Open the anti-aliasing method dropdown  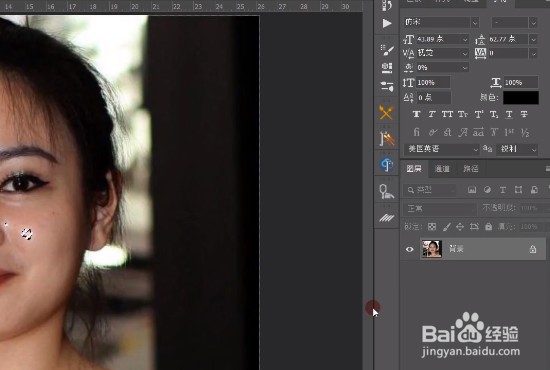click(516, 149)
